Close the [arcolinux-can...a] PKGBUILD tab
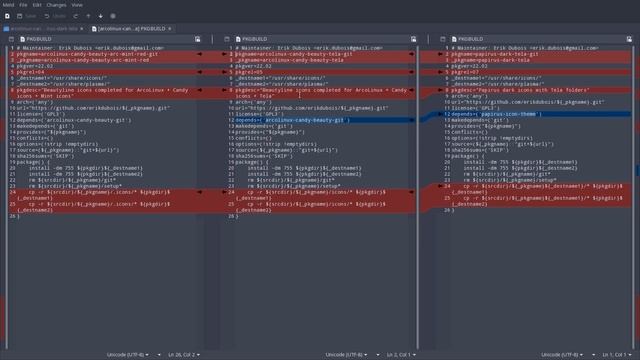 tap(169, 29)
